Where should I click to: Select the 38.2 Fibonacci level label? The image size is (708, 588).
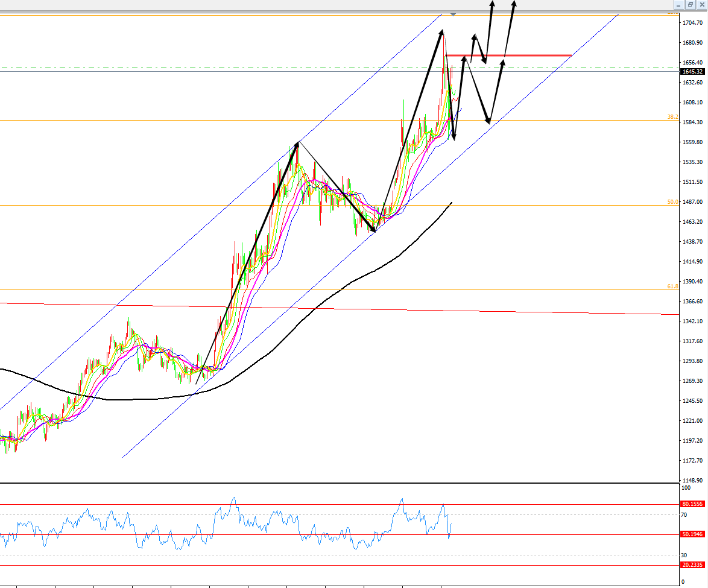[672, 117]
